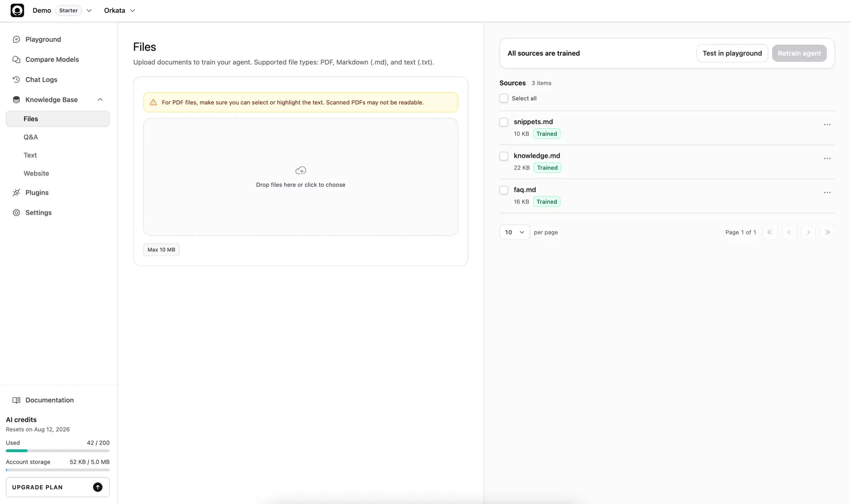Click the Compare Models icon
This screenshot has height=504, width=850.
pyautogui.click(x=16, y=59)
